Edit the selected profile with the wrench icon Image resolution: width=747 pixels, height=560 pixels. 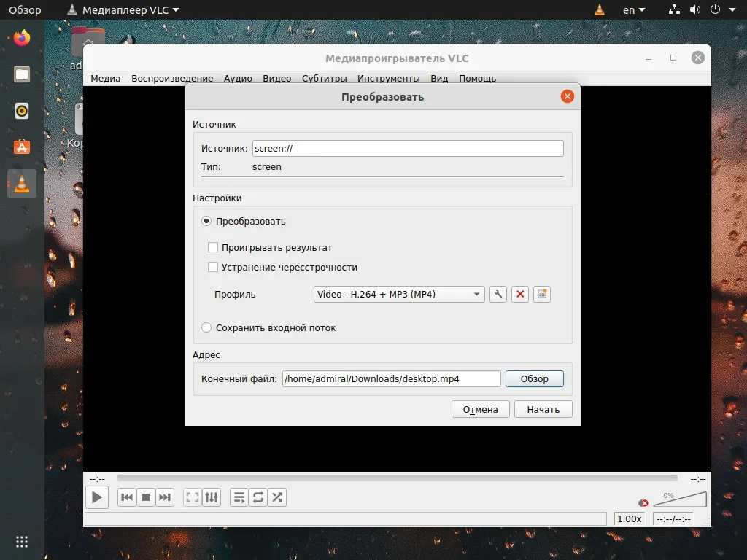coord(498,294)
